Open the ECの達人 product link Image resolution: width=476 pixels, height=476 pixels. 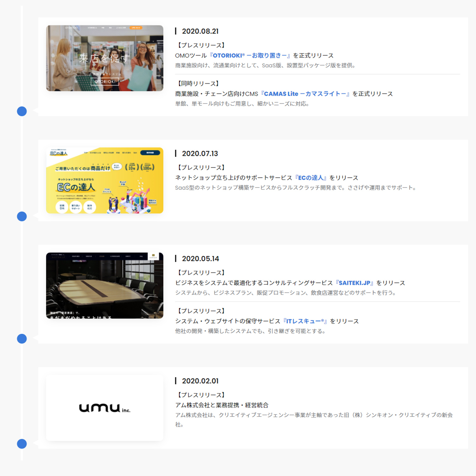(311, 178)
